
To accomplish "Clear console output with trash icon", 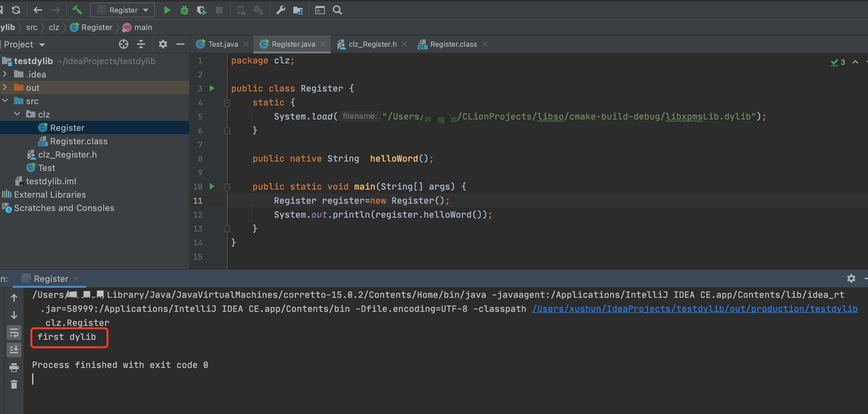I will pos(14,384).
